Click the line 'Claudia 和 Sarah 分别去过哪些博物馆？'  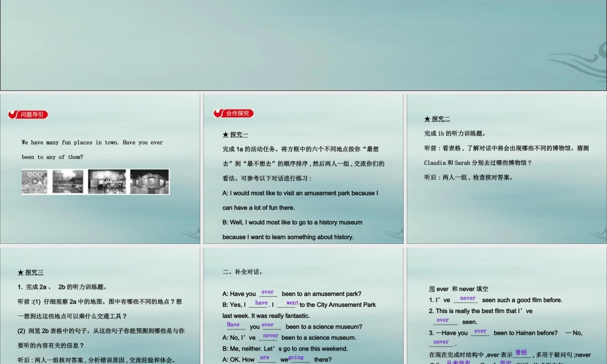point(478,163)
